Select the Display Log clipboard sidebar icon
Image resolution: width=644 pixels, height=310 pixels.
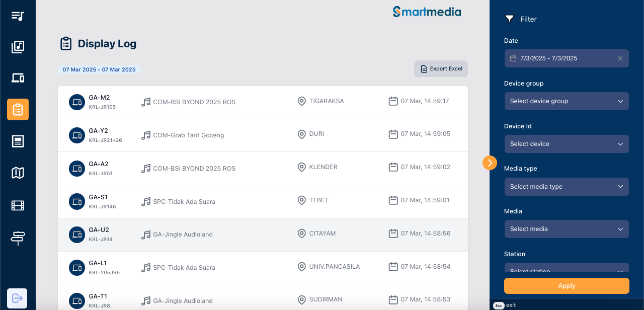(18, 109)
